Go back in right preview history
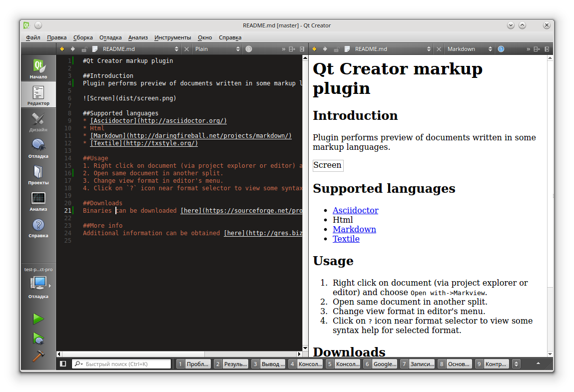The width and height of the screenshot is (574, 392). click(x=314, y=49)
